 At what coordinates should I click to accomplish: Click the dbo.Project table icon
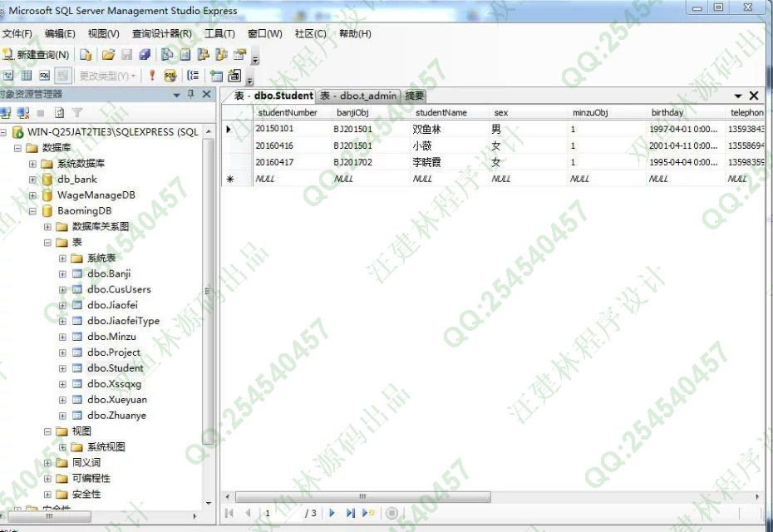77,352
